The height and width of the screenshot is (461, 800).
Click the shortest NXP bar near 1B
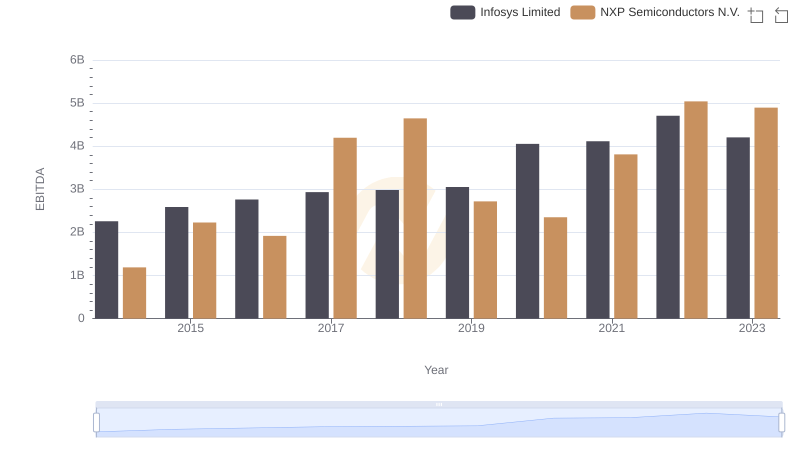pyautogui.click(x=134, y=293)
